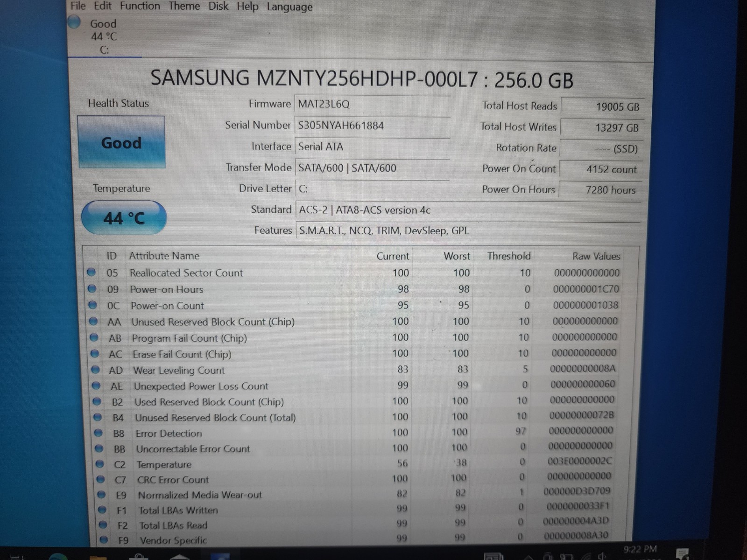Click the Attribute Name column header
Viewport: 747px width, 560px height.
164,256
